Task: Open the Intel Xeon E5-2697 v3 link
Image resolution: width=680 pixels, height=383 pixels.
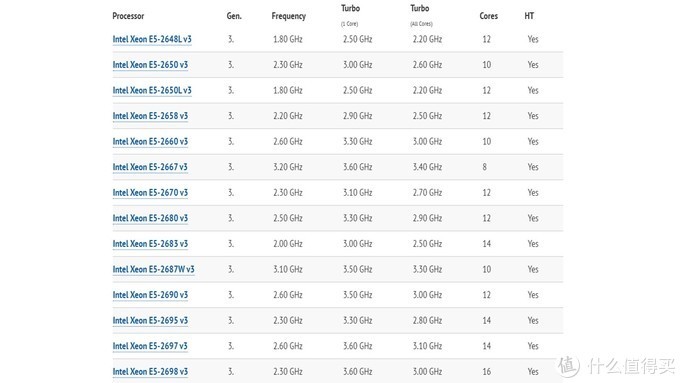Action: pyautogui.click(x=150, y=346)
